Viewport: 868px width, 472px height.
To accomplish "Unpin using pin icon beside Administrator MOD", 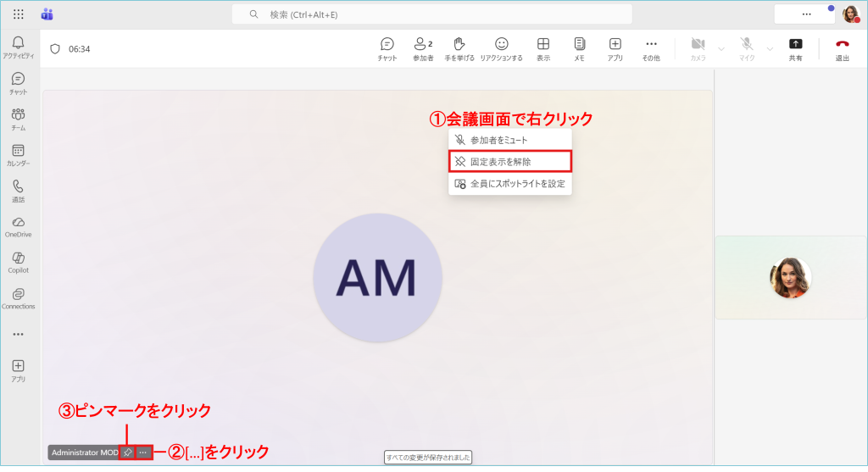I will 127,453.
